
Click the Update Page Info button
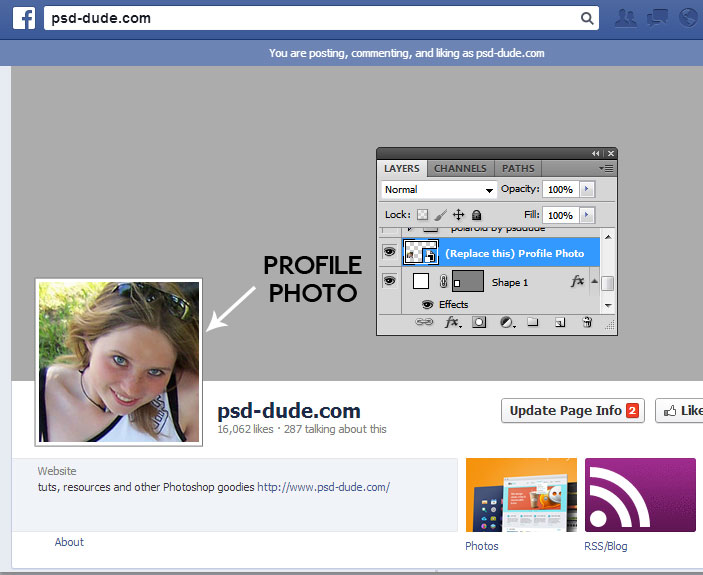pos(573,411)
